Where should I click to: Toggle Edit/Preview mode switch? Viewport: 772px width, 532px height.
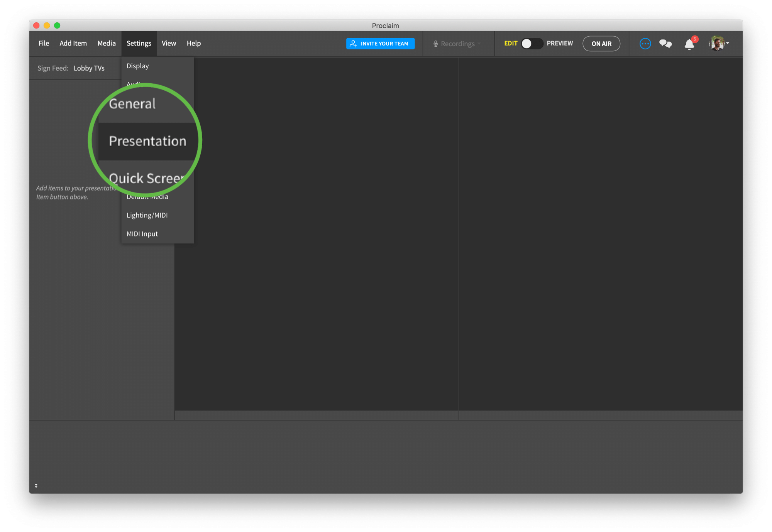(532, 44)
